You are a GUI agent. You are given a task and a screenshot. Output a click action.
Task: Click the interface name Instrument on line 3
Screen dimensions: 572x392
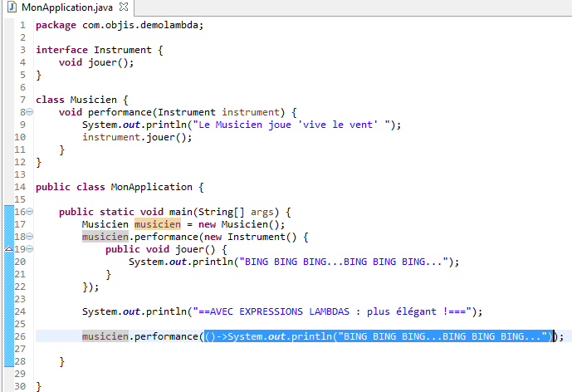pyautogui.click(x=123, y=50)
